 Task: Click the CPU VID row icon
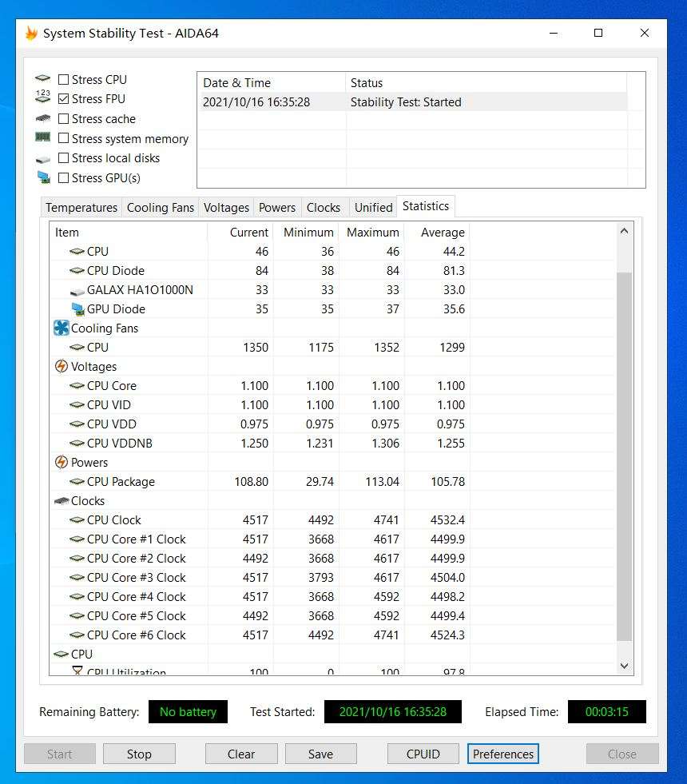(77, 404)
